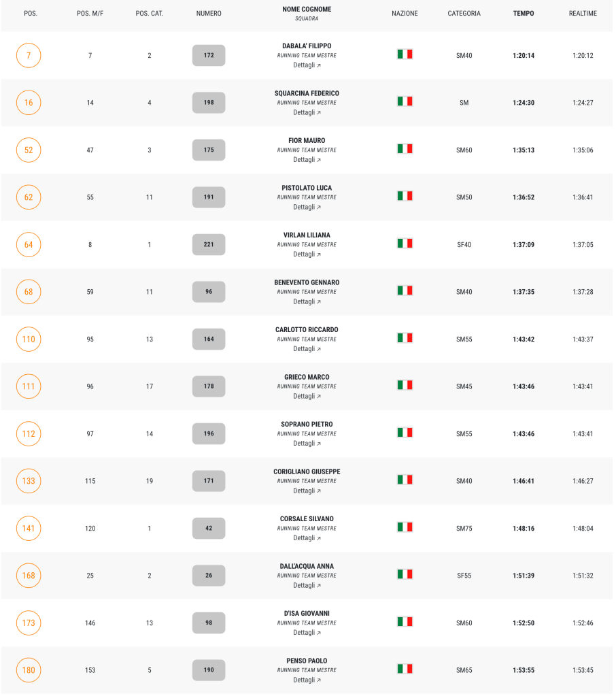Open Dettagli under Grieco Marco
The height and width of the screenshot is (696, 616).
307,397
